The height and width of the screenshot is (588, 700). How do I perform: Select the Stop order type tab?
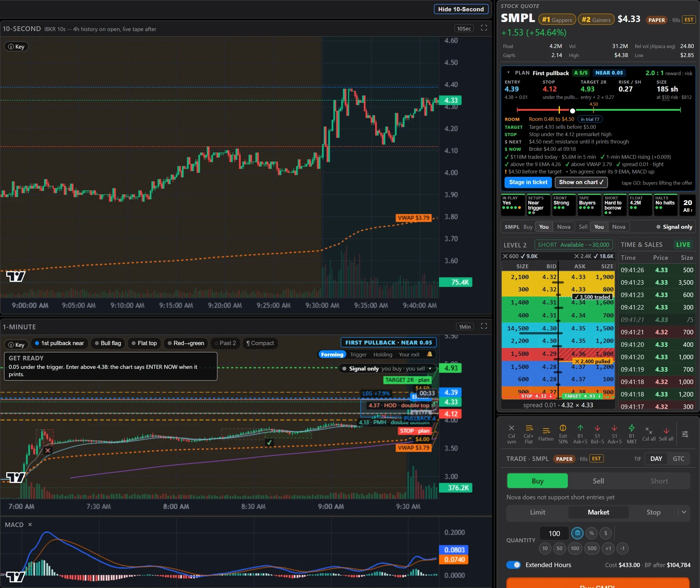coord(653,512)
